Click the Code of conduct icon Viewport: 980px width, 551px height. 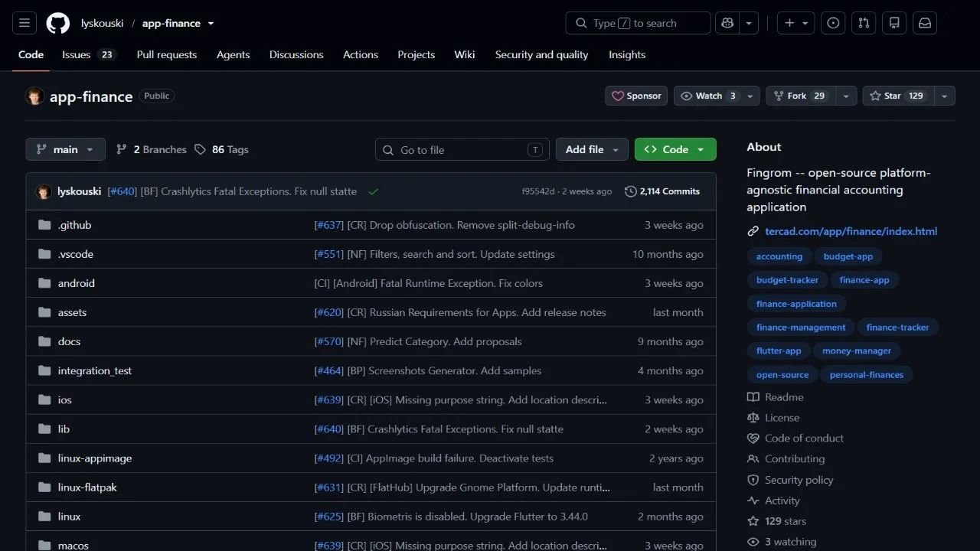point(753,439)
